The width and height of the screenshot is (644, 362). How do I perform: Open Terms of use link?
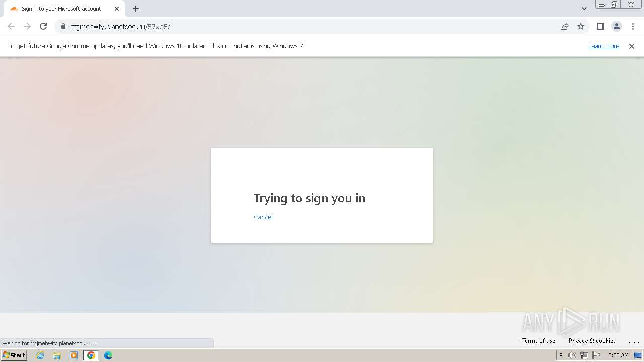(x=539, y=340)
